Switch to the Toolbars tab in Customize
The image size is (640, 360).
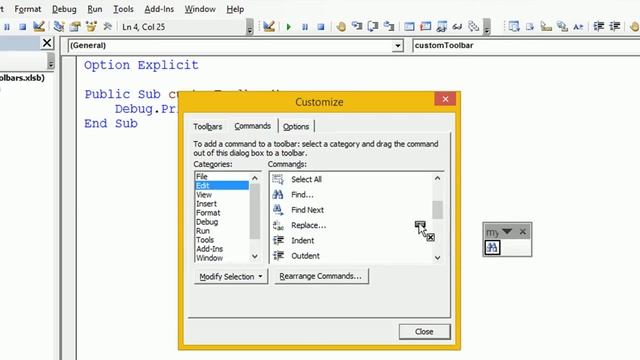208,127
